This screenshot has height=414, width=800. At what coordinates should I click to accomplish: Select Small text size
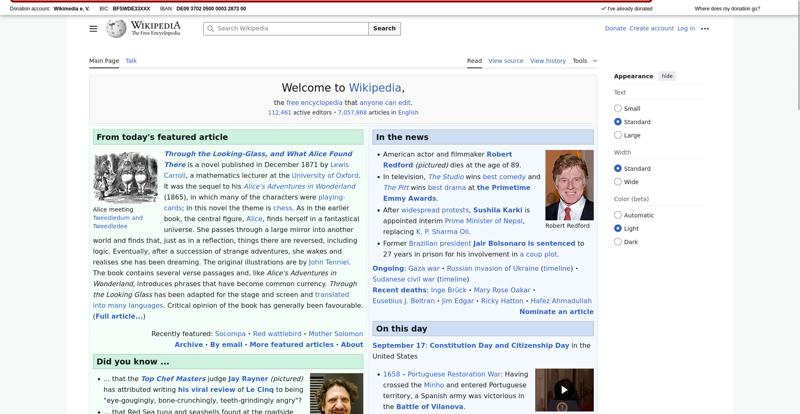pyautogui.click(x=618, y=108)
